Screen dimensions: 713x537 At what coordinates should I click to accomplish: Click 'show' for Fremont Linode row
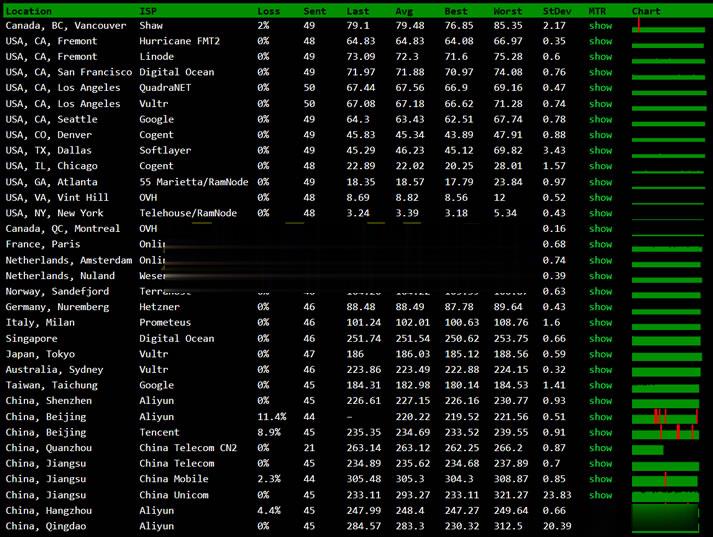[x=600, y=57]
